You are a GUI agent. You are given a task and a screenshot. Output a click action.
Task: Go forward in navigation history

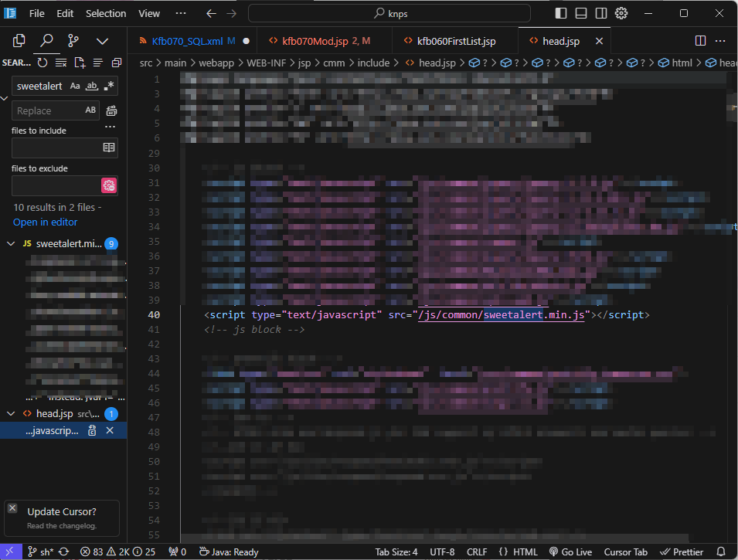coord(232,14)
